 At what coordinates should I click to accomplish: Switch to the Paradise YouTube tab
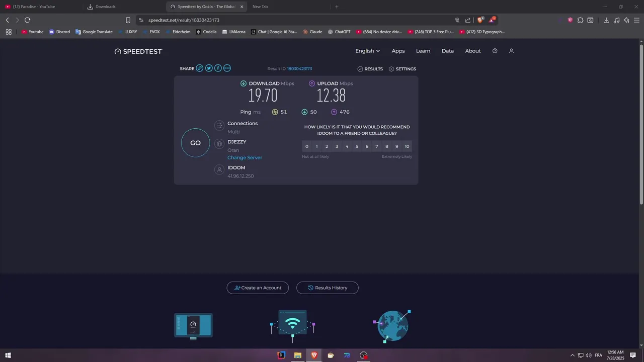(40, 7)
